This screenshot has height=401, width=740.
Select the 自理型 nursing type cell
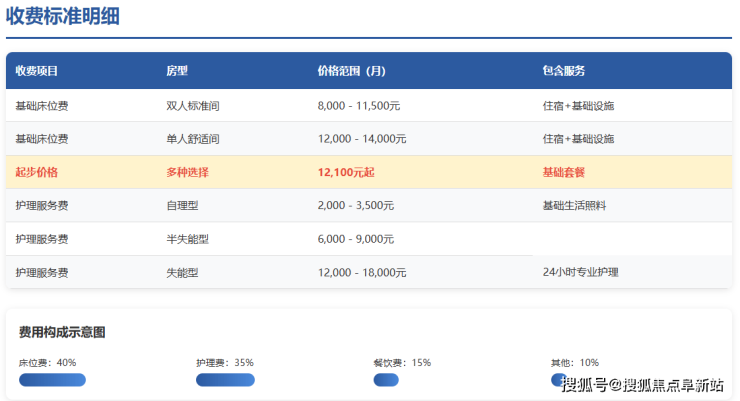182,205
